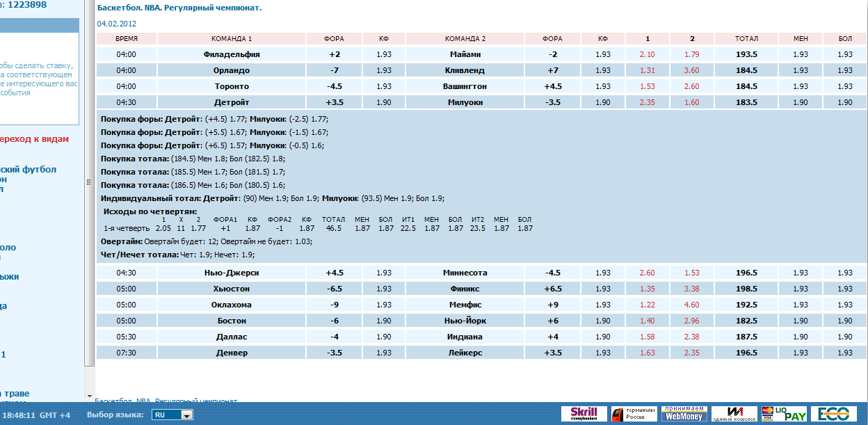This screenshot has height=425, width=868.
Task: Pick odds 2.60 for Нью-Джерси
Action: point(648,273)
